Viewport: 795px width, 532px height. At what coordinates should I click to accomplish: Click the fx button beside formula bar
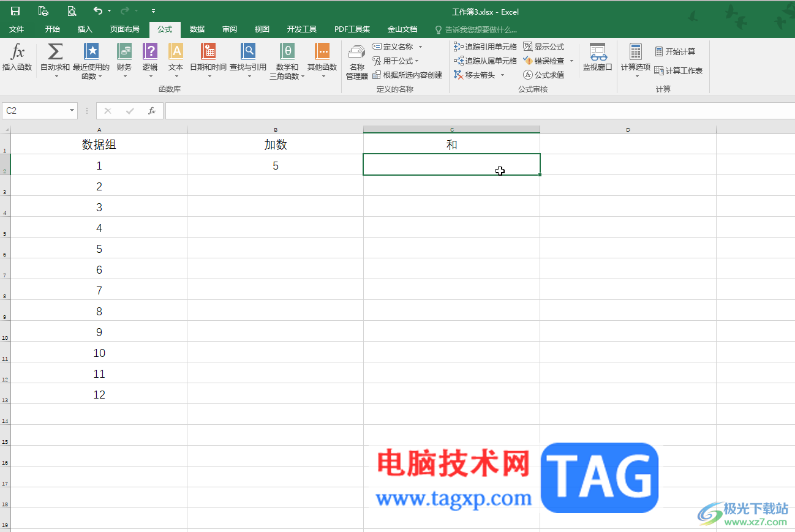pos(152,111)
